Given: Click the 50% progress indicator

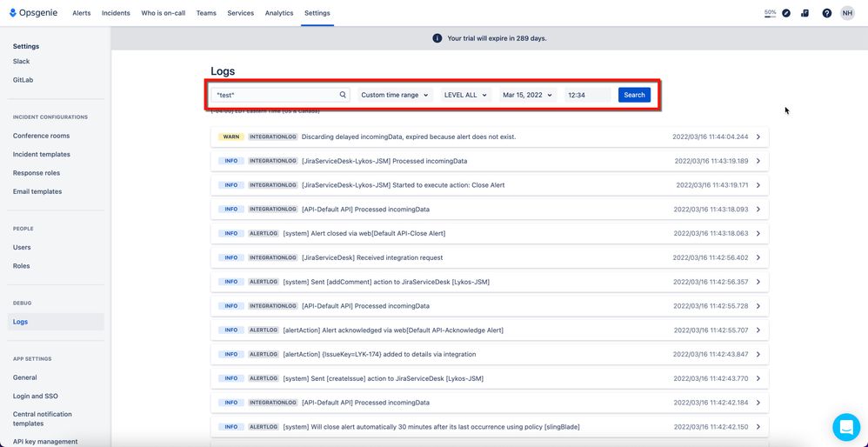Looking at the screenshot, I should coord(770,13).
